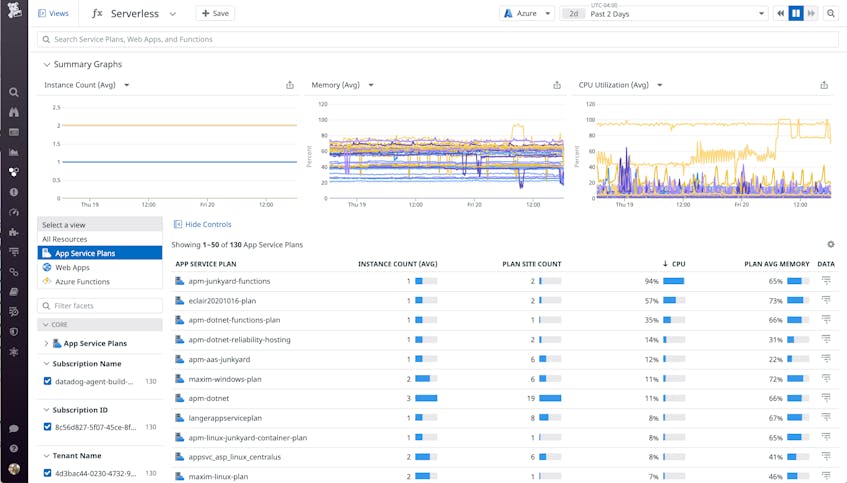The image size is (847, 483).
Task: Sort by the CPU column header
Action: point(674,264)
